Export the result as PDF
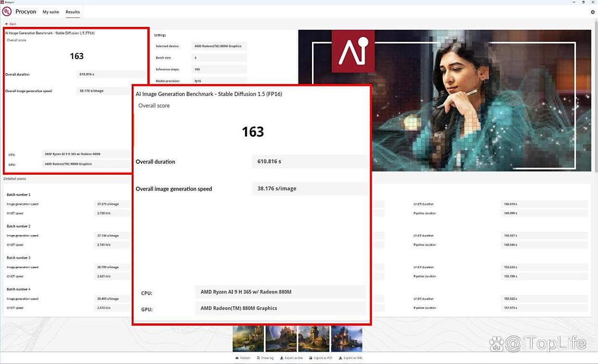The width and height of the screenshot is (598, 364). point(321,358)
